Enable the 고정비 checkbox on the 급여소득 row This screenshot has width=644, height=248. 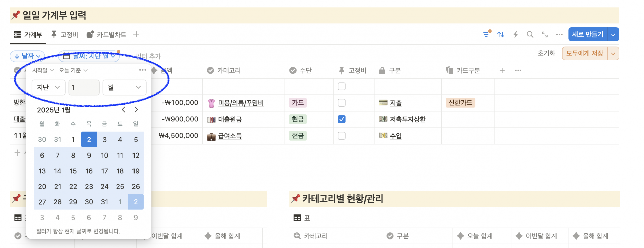[341, 136]
